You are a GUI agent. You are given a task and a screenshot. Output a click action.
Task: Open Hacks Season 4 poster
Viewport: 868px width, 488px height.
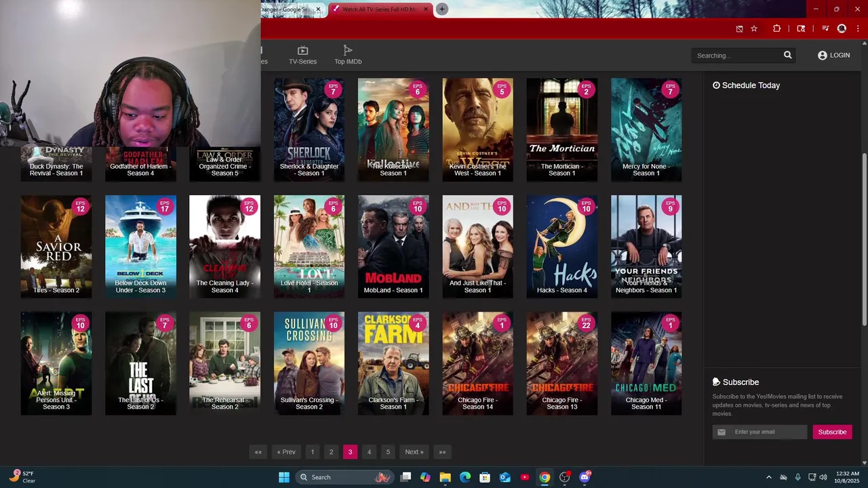[562, 247]
